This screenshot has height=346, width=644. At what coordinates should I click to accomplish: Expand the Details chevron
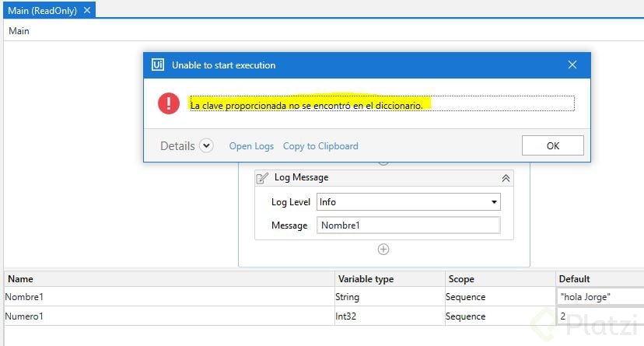coord(206,145)
